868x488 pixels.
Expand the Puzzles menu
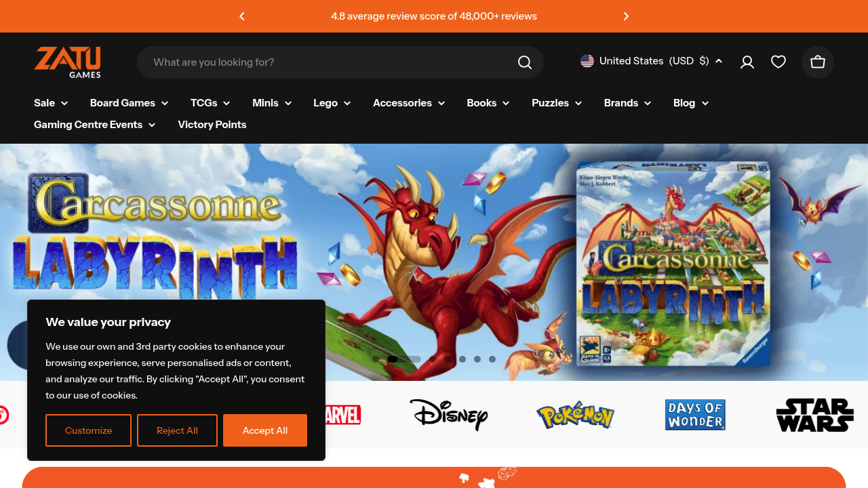[557, 103]
